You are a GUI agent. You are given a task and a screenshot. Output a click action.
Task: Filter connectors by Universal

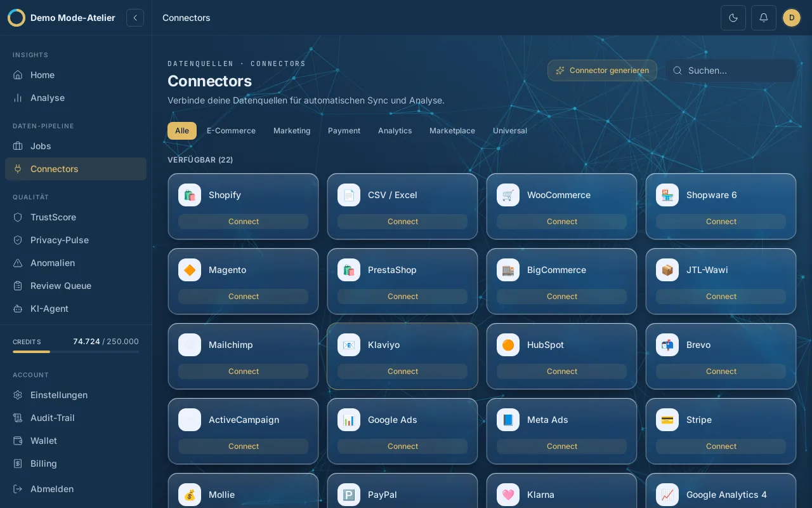[510, 131]
